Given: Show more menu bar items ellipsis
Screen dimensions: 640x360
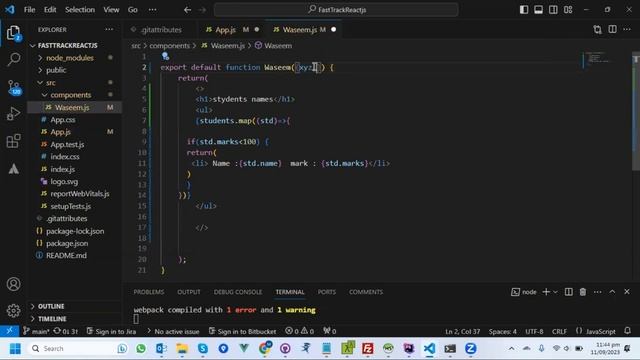Looking at the screenshot, I should (x=153, y=9).
